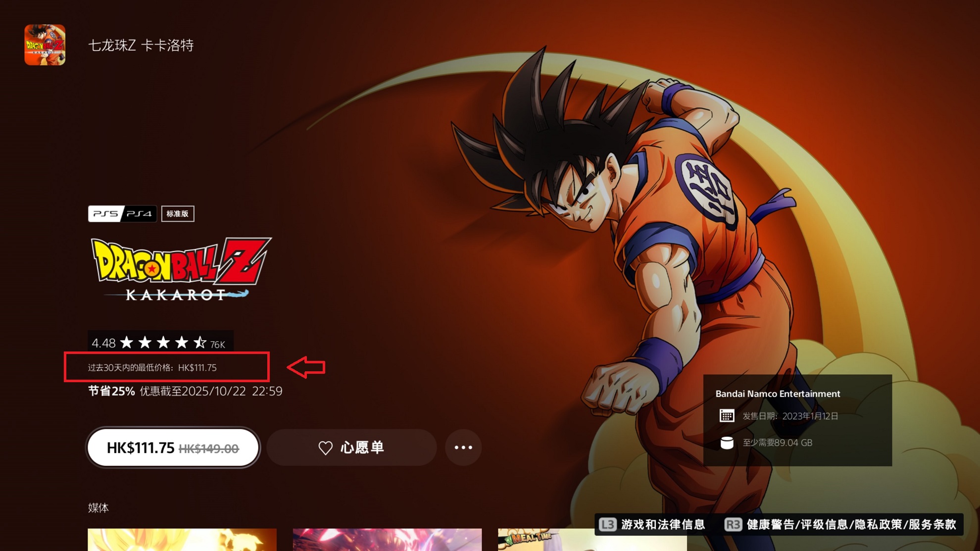This screenshot has width=980, height=551.
Task: Open the 4.48 star rating details
Action: coord(159,343)
